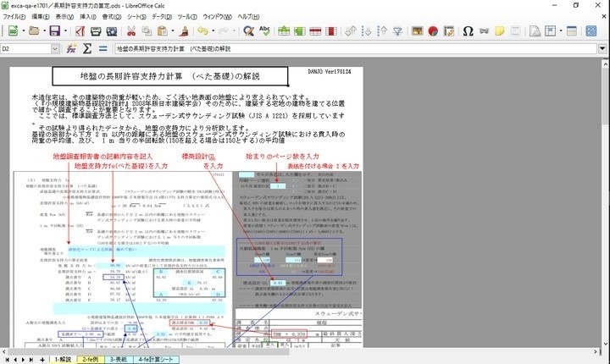Toggle print preview

pos(112,30)
